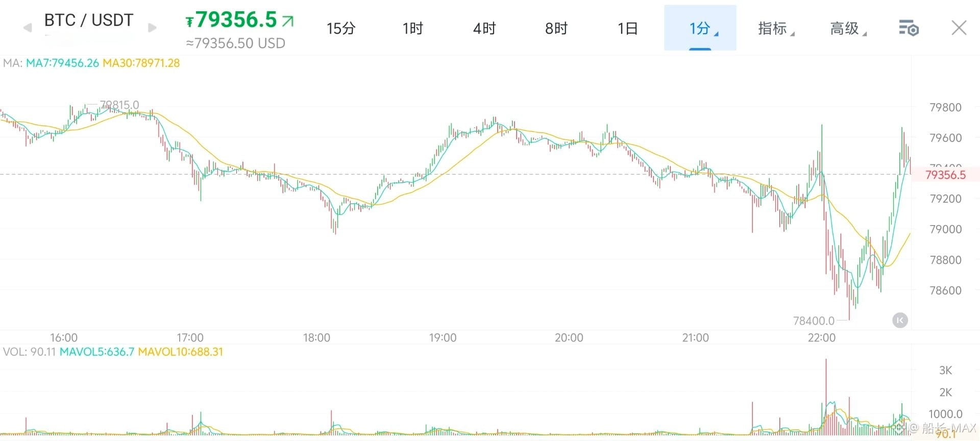Viewport: 980px width, 441px height.
Task: Click the 79815.0 high marker
Action: click(x=119, y=105)
